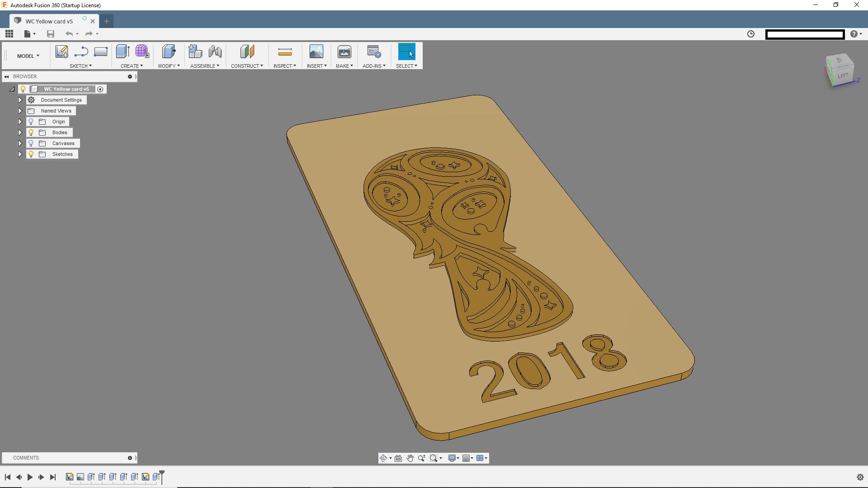Open the Help question mark dropdown

click(x=856, y=34)
